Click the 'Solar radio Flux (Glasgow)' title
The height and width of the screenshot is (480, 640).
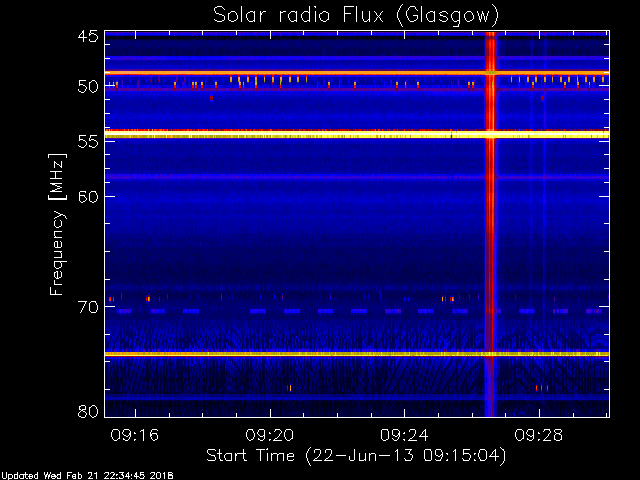(x=356, y=16)
